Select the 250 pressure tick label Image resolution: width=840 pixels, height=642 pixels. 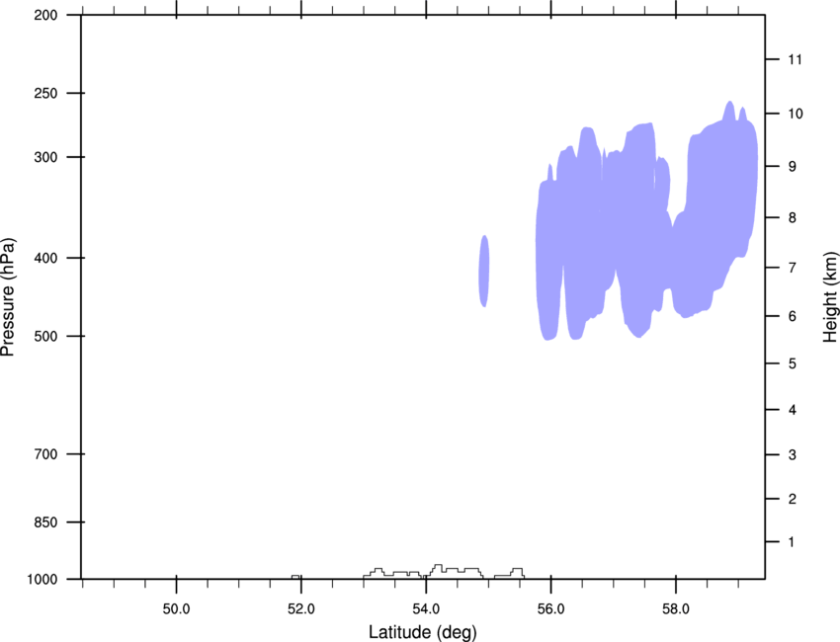coord(45,93)
